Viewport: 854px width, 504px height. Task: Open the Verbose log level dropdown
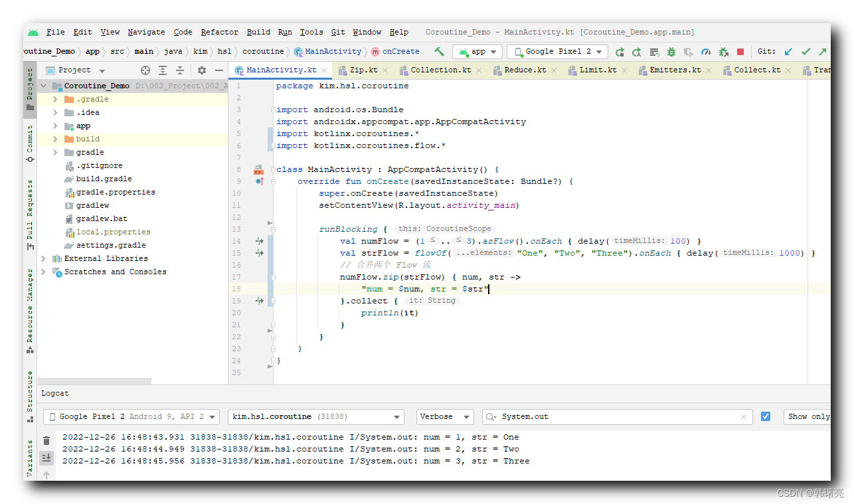[x=445, y=417]
